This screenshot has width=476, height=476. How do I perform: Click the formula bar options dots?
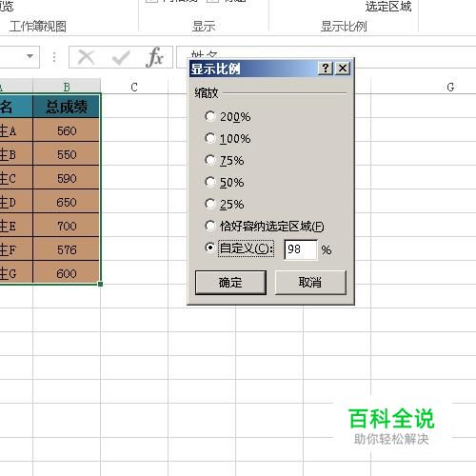54,57
